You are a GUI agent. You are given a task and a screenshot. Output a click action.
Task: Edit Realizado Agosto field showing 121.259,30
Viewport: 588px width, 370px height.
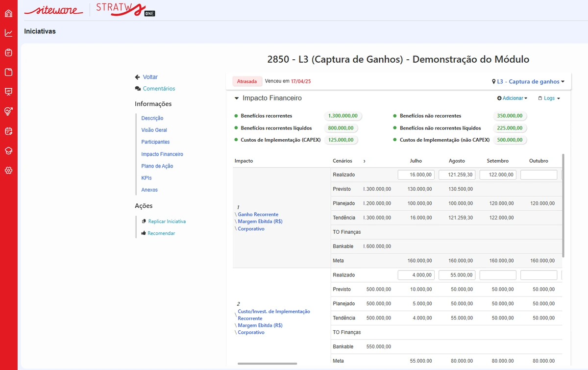[x=457, y=175]
